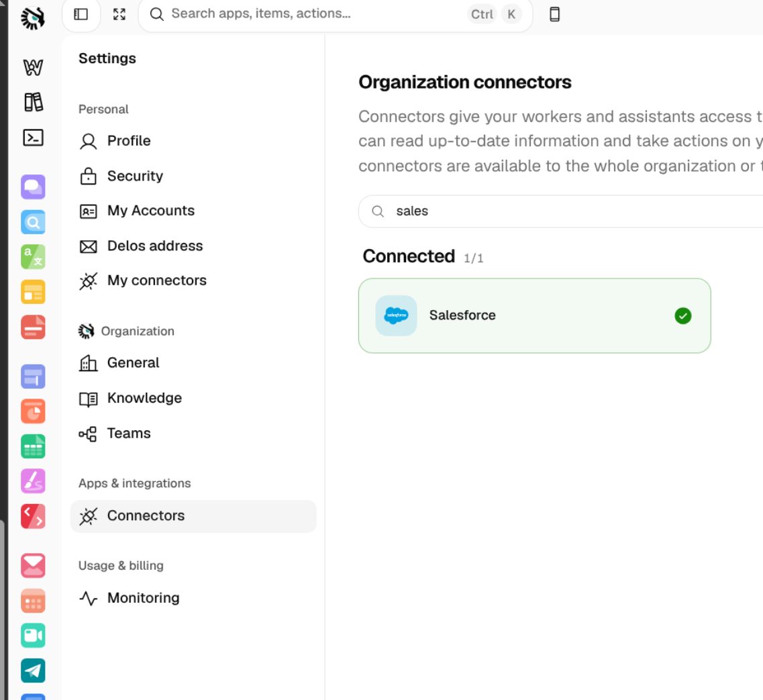This screenshot has width=763, height=700.
Task: Select My connectors
Action: (x=193, y=281)
